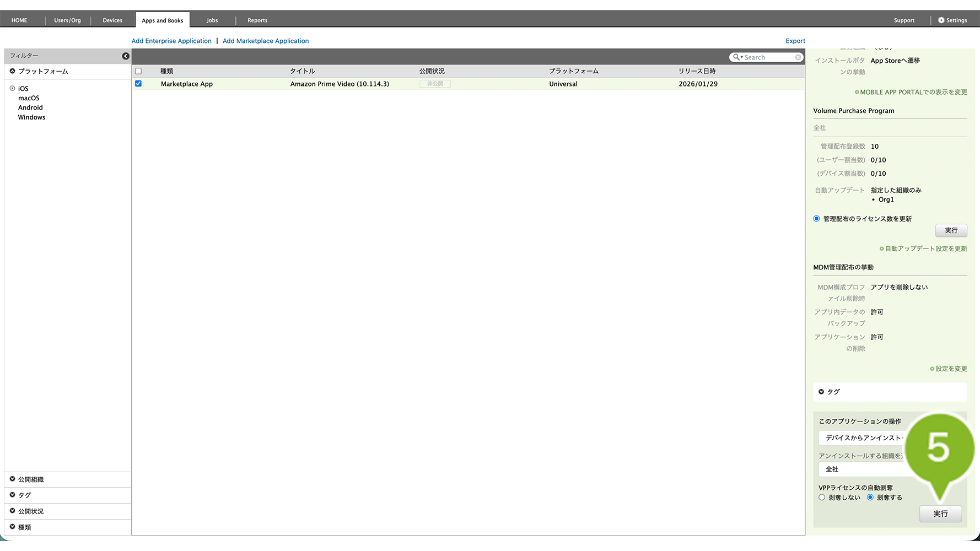This screenshot has height=551, width=980.
Task: Toggle the select-all header checkbox
Action: 138,71
